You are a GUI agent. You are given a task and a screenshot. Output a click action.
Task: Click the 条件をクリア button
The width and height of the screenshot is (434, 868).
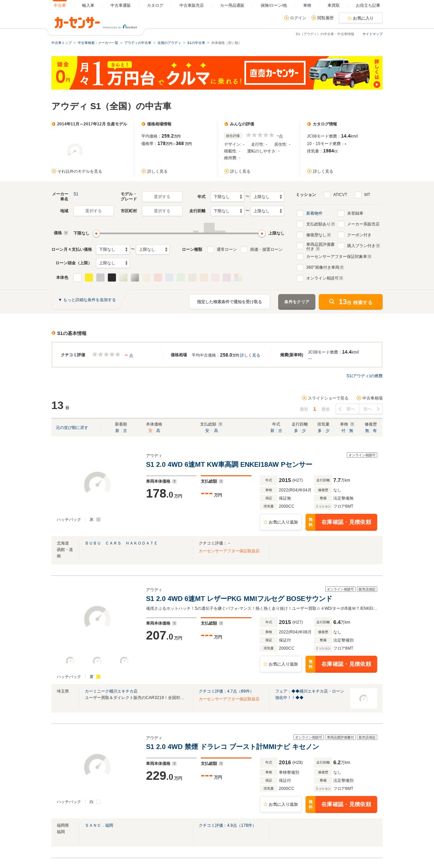click(297, 302)
